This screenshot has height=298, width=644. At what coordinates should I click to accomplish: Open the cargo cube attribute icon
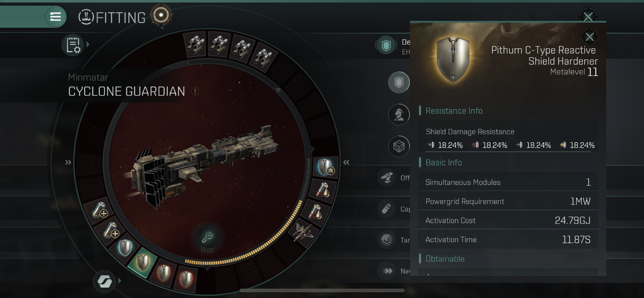(x=399, y=146)
